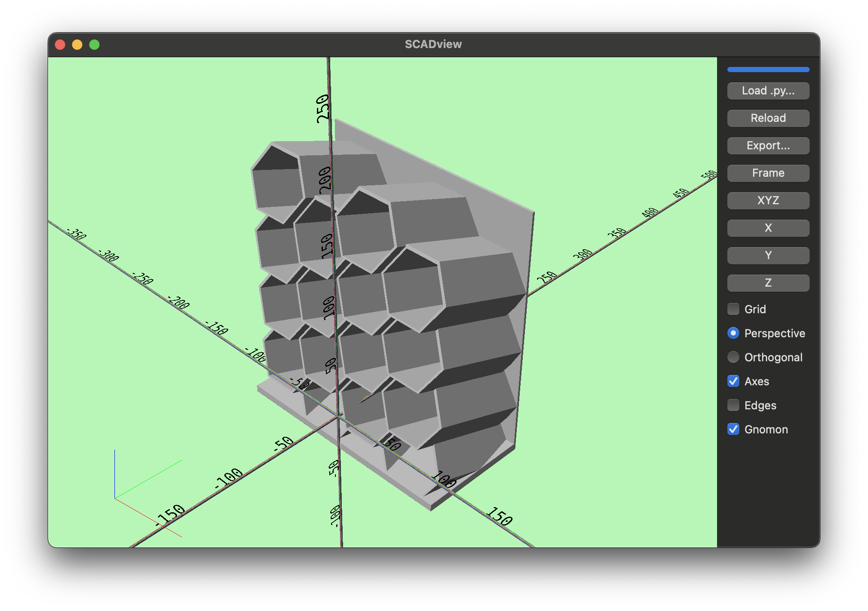Select the XYZ view button
The height and width of the screenshot is (611, 868).
click(x=768, y=201)
